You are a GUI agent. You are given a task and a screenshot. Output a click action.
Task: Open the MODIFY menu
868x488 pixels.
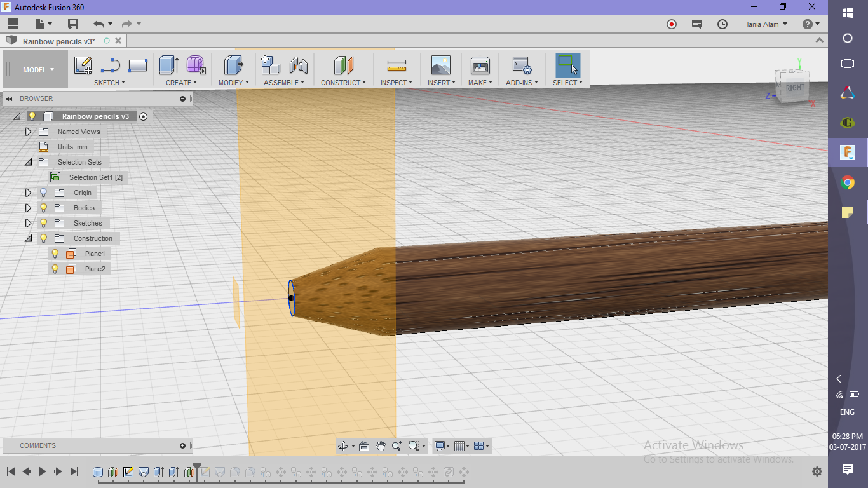coord(234,83)
